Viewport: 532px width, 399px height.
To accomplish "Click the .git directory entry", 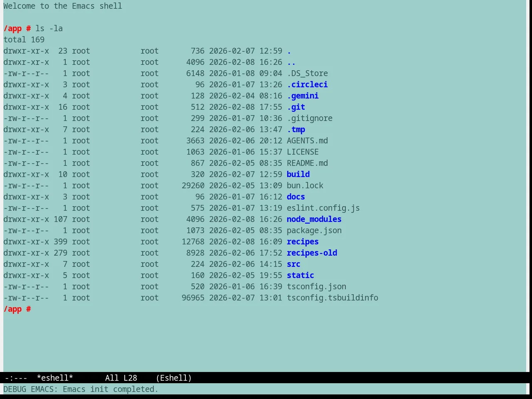I will click(296, 107).
